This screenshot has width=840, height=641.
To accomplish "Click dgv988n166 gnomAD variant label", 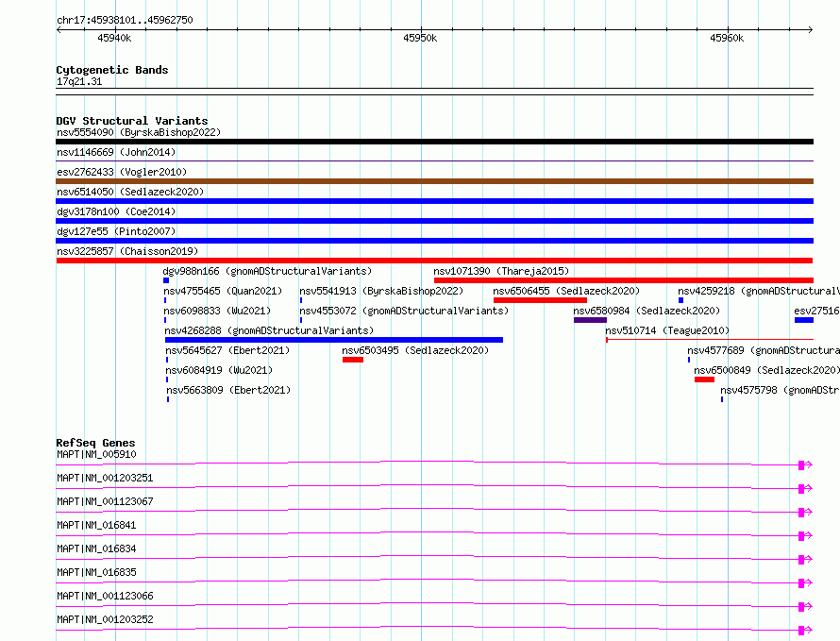I will 267,271.
